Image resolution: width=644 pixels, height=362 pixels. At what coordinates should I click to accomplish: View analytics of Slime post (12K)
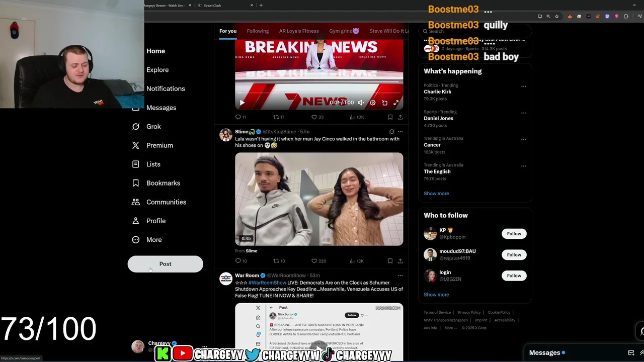coord(356,261)
